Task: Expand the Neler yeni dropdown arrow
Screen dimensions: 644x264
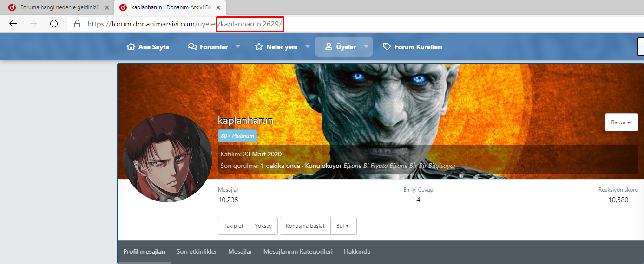Action: (x=307, y=47)
